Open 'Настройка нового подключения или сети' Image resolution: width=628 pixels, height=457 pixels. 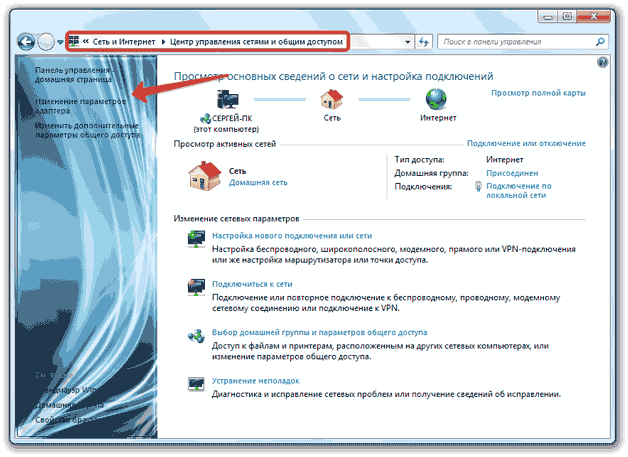292,236
